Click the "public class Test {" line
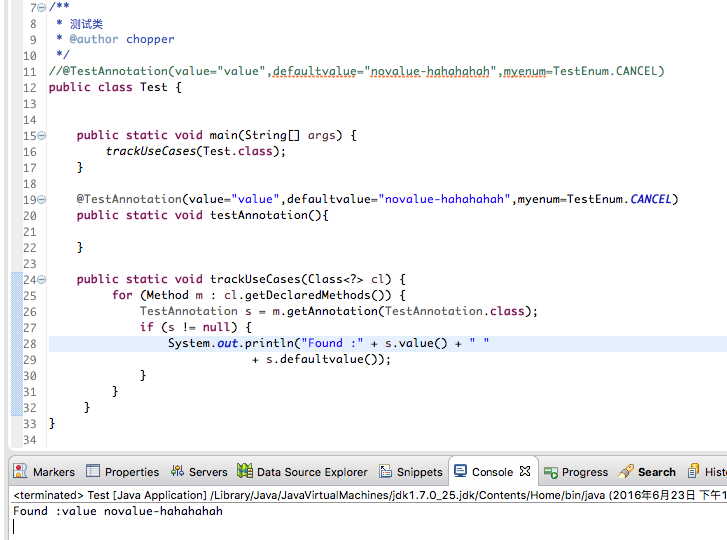727x540 pixels. 115,87
